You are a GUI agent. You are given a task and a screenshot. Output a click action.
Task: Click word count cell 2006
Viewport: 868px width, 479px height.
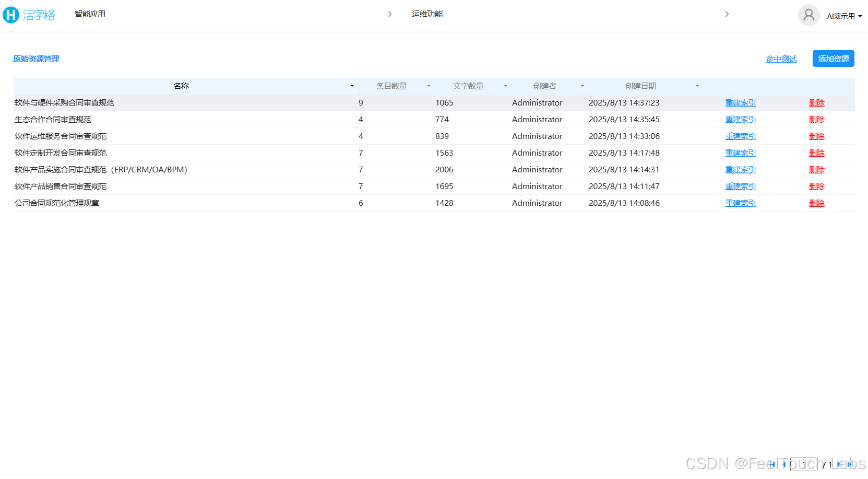(x=444, y=170)
